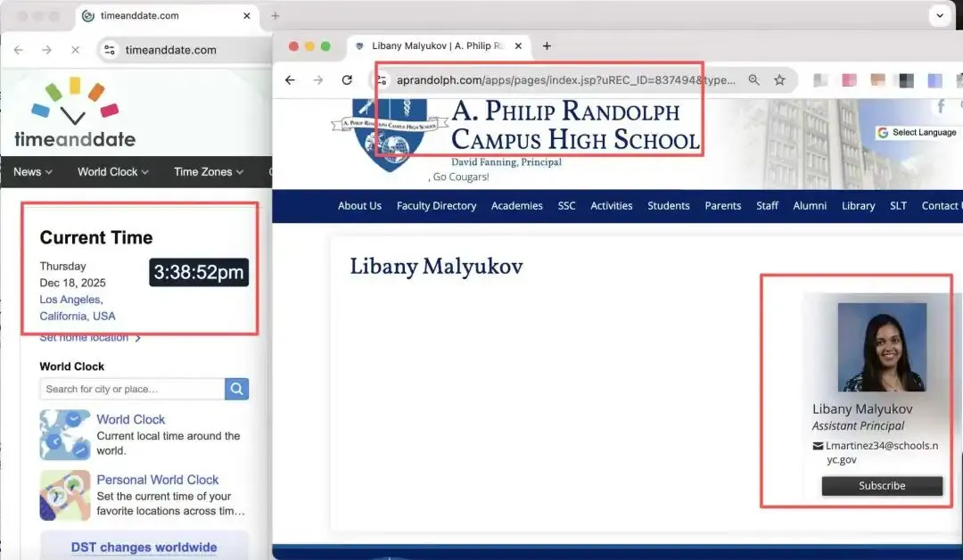The height and width of the screenshot is (560, 963).
Task: Click the zoom magnifier icon in address bar
Action: click(x=753, y=80)
